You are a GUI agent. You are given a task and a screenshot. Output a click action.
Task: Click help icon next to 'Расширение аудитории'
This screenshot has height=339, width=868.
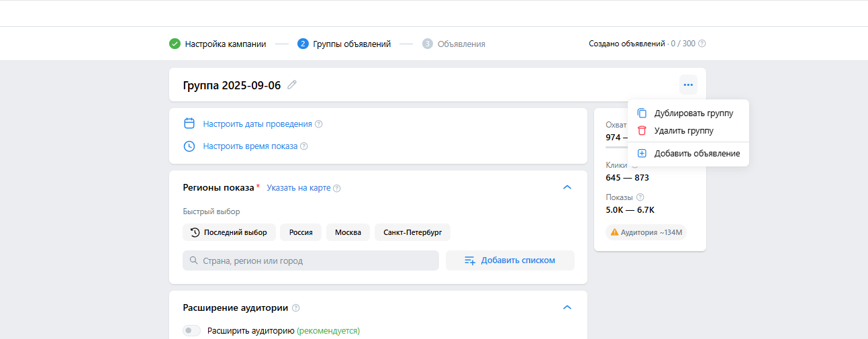296,308
